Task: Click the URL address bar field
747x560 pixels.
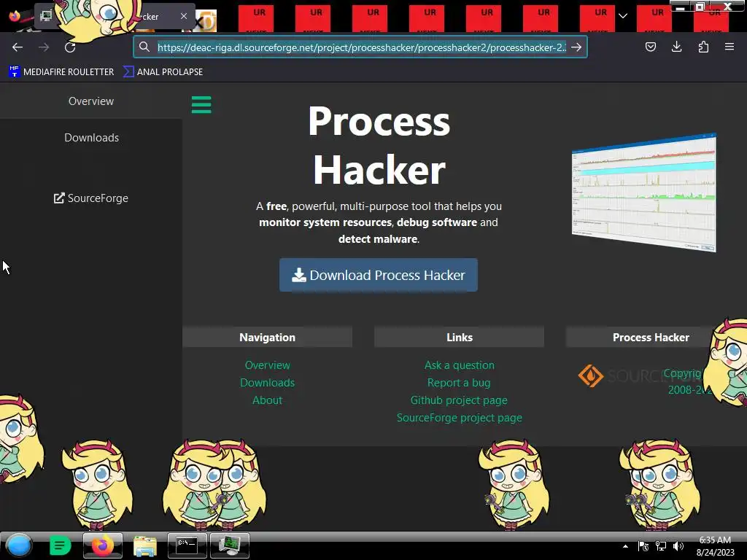Action: click(362, 47)
